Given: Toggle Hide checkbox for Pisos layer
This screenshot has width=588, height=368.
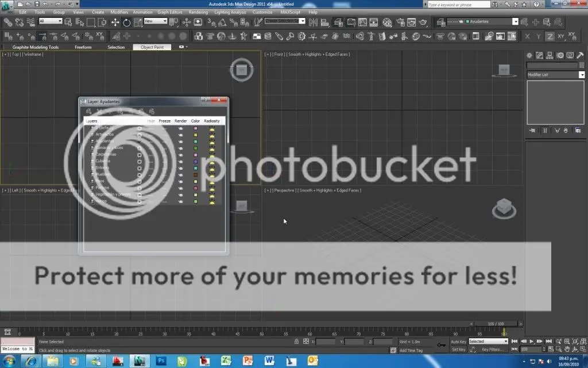Looking at the screenshot, I should tap(140, 181).
